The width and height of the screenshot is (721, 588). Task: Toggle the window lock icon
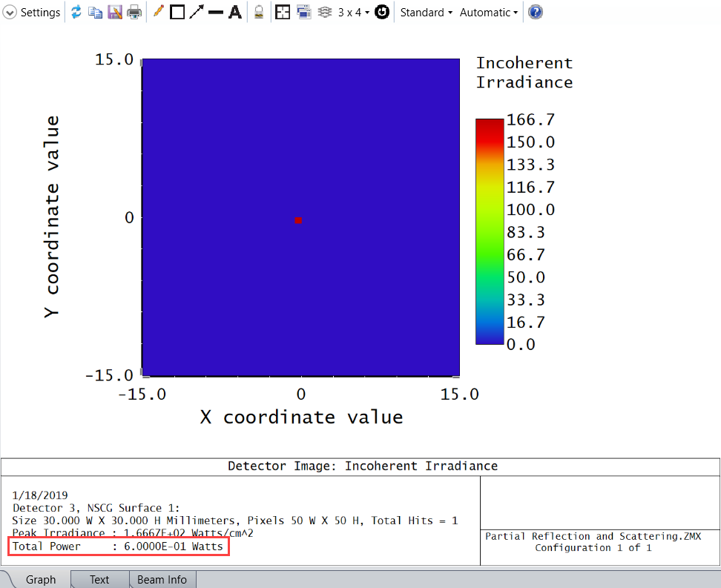pyautogui.click(x=259, y=13)
